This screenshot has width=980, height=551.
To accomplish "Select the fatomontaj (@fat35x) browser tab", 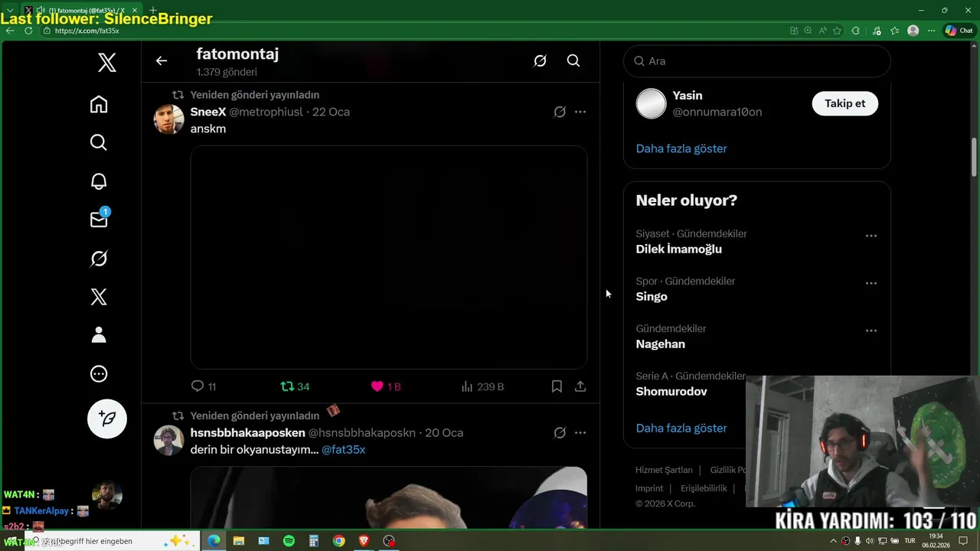I will tap(82, 10).
